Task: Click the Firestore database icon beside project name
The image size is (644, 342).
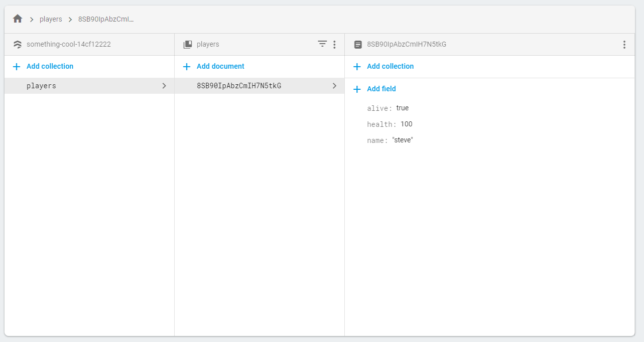Action: point(17,44)
